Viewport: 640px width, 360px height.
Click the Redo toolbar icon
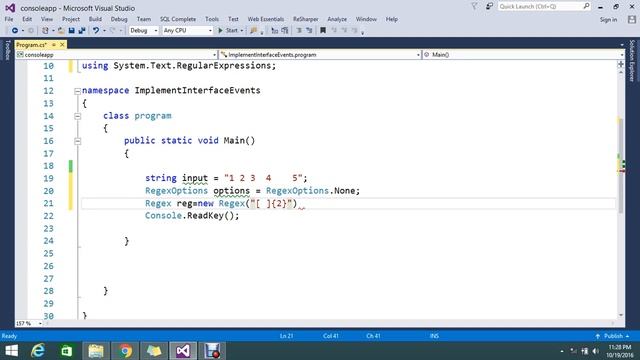[113, 31]
